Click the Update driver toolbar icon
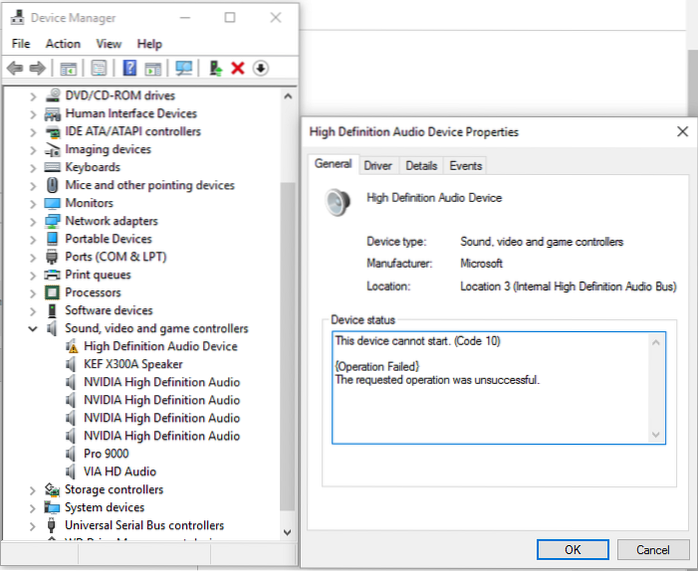The width and height of the screenshot is (698, 571). click(215, 68)
